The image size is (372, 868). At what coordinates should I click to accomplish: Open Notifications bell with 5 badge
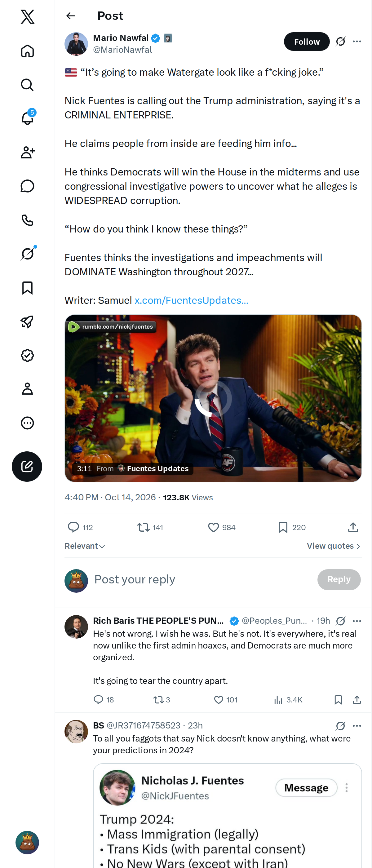(x=27, y=118)
